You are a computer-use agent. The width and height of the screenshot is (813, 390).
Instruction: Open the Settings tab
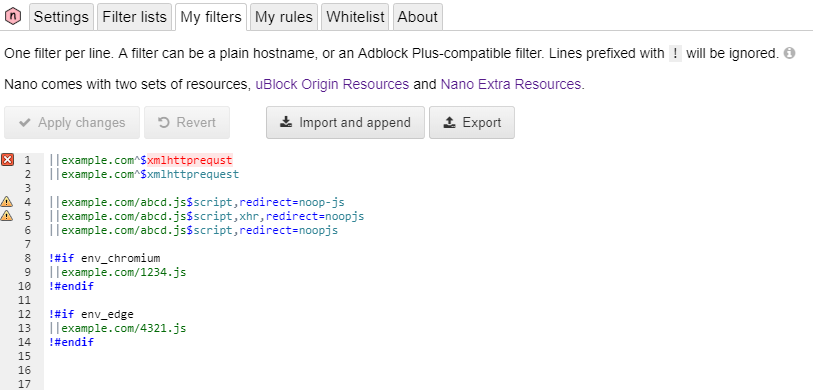61,17
